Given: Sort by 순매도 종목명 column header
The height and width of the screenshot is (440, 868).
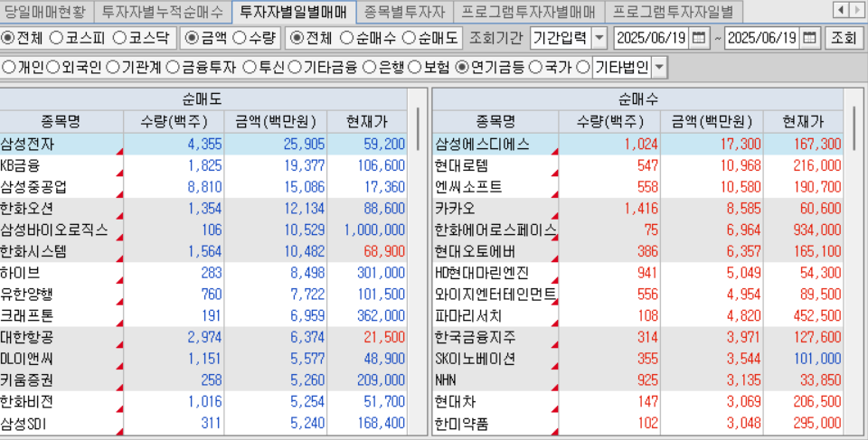Looking at the screenshot, I should [61, 121].
